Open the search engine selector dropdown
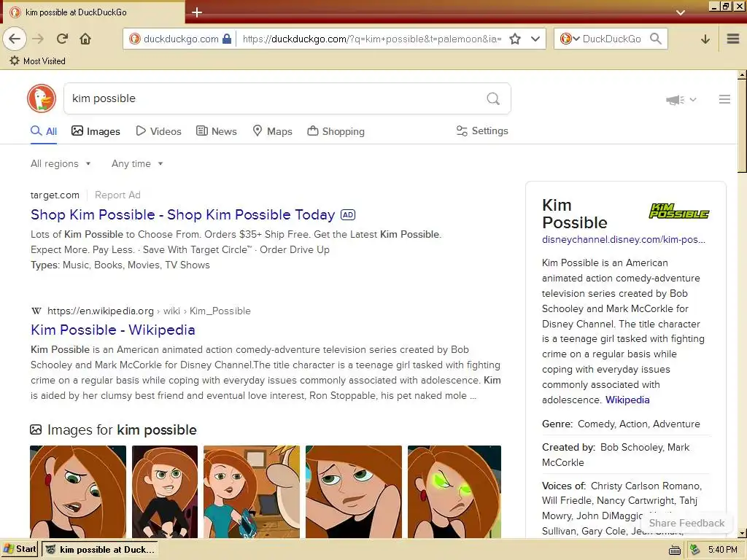The width and height of the screenshot is (747, 560). 570,39
